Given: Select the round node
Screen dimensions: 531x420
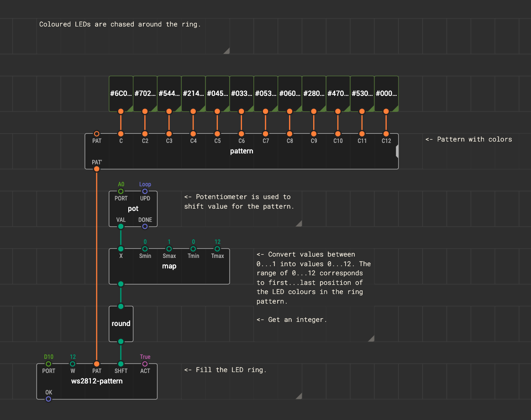Looking at the screenshot, I should [x=121, y=324].
